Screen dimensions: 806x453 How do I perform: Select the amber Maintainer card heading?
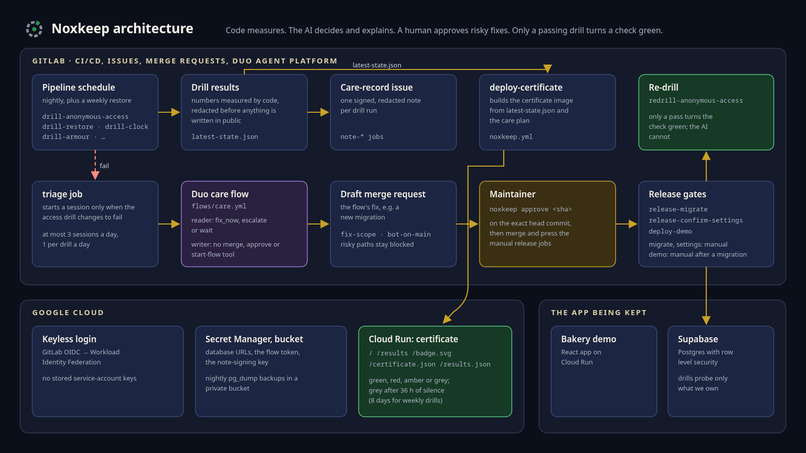(x=512, y=194)
